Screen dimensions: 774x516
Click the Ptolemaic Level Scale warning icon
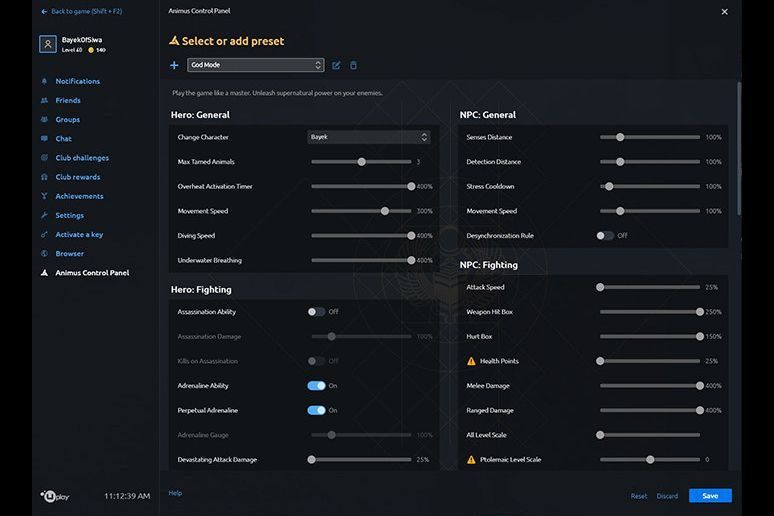pos(471,460)
